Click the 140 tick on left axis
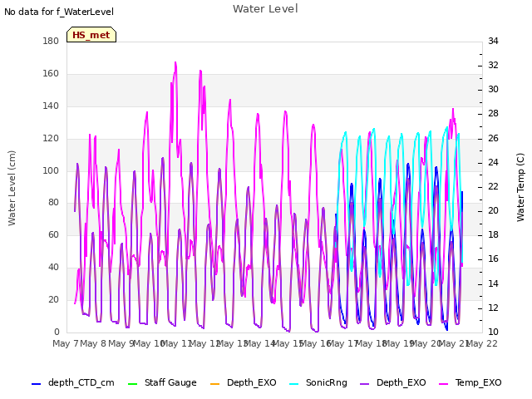 pos(51,106)
